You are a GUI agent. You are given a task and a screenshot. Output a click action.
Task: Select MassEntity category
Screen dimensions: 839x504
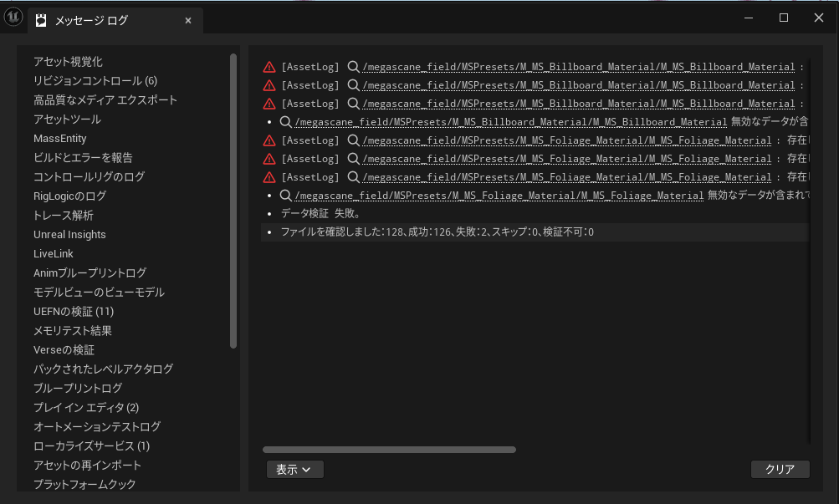60,139
